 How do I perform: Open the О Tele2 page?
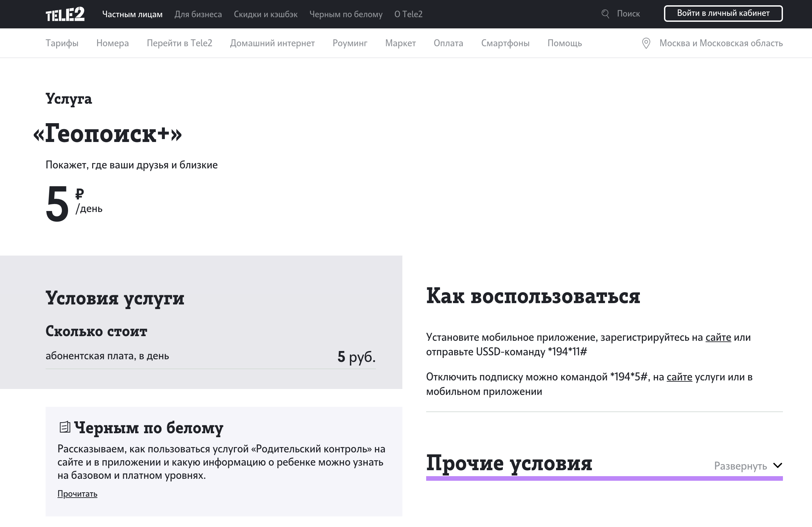click(x=408, y=14)
